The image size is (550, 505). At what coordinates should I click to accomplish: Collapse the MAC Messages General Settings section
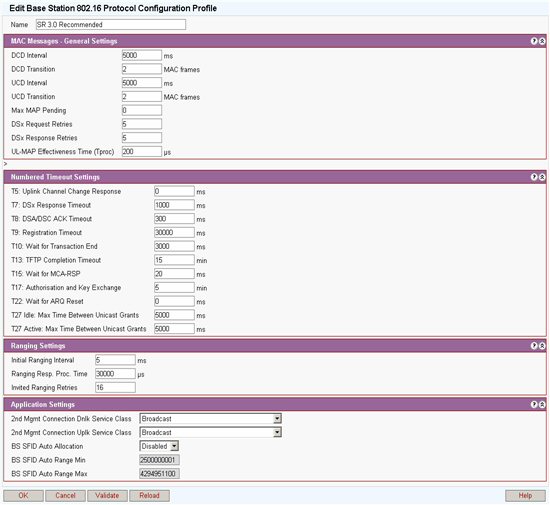point(542,41)
